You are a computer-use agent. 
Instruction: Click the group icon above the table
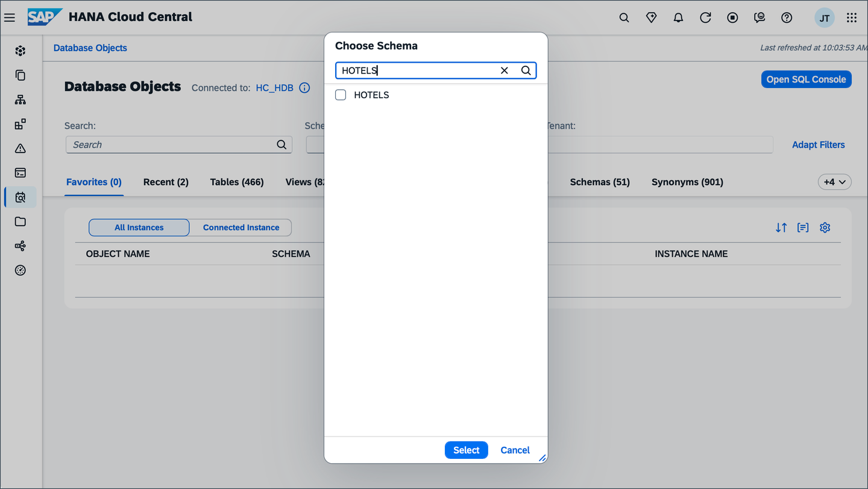pos(803,227)
